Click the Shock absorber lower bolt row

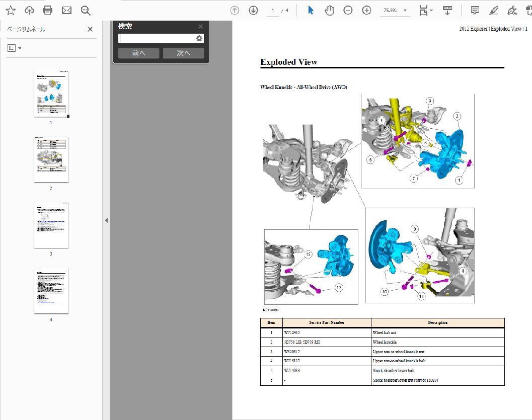(x=383, y=371)
